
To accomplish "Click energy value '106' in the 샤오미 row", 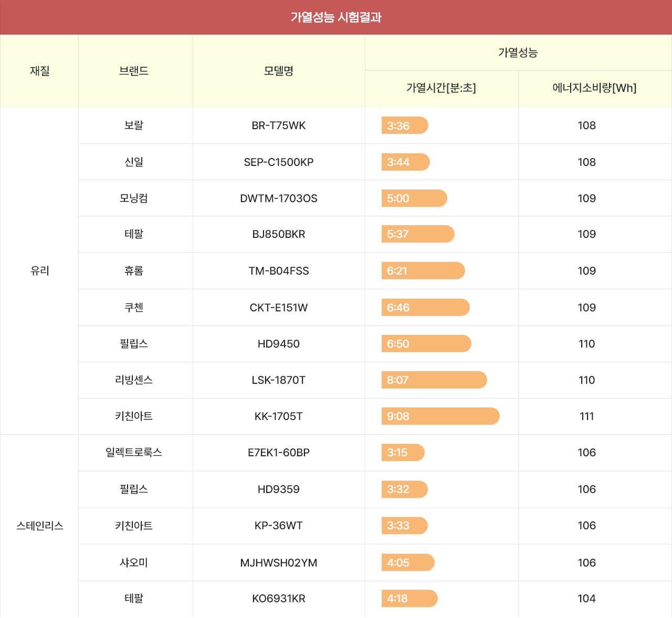I will point(587,563).
